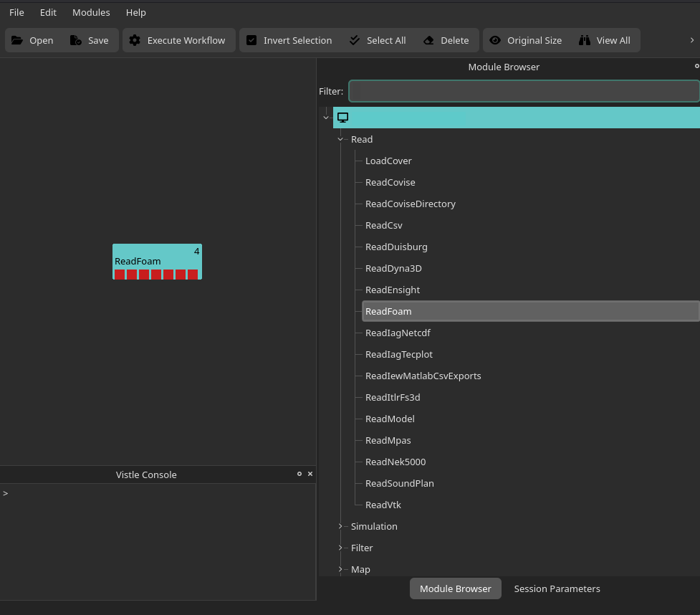The height and width of the screenshot is (615, 700).
Task: Click the Save file icon
Action: pyautogui.click(x=76, y=40)
